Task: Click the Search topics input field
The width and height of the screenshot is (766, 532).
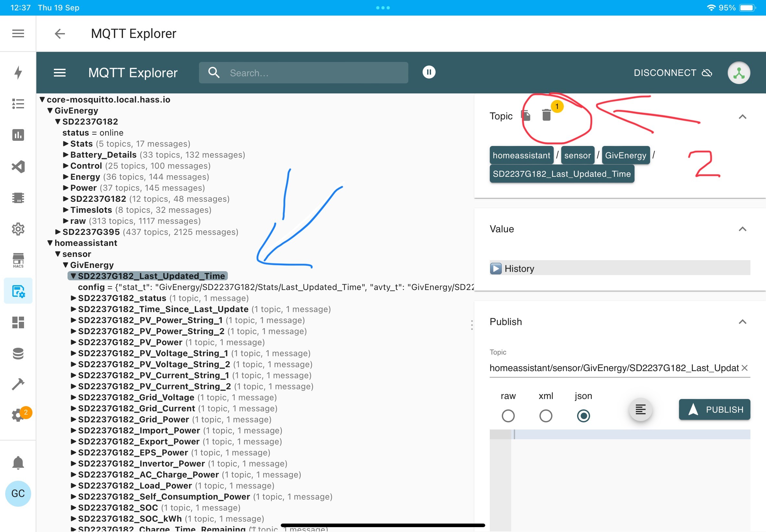Action: click(303, 73)
